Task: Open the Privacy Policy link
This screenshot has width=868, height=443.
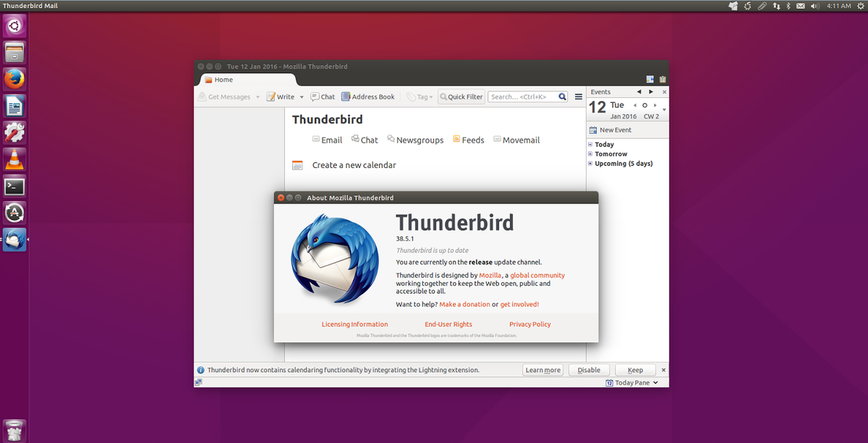Action: pyautogui.click(x=530, y=324)
